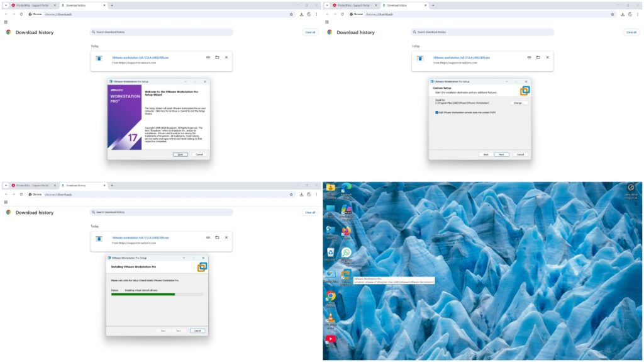Show in folder icon above Custom Setup dialog

click(538, 57)
